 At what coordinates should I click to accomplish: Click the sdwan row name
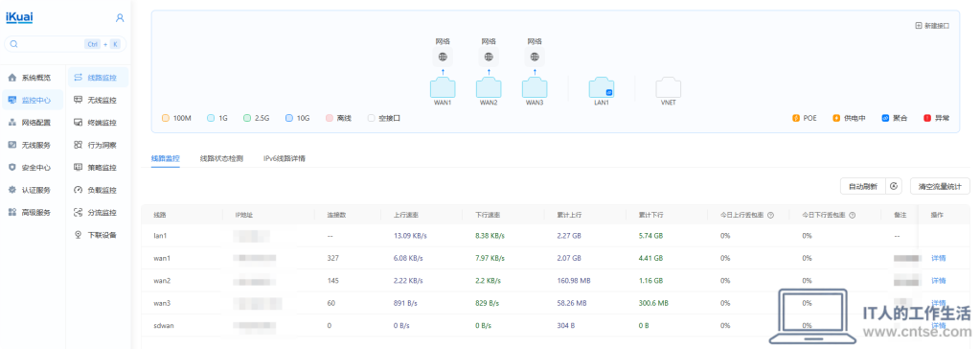[x=164, y=325]
